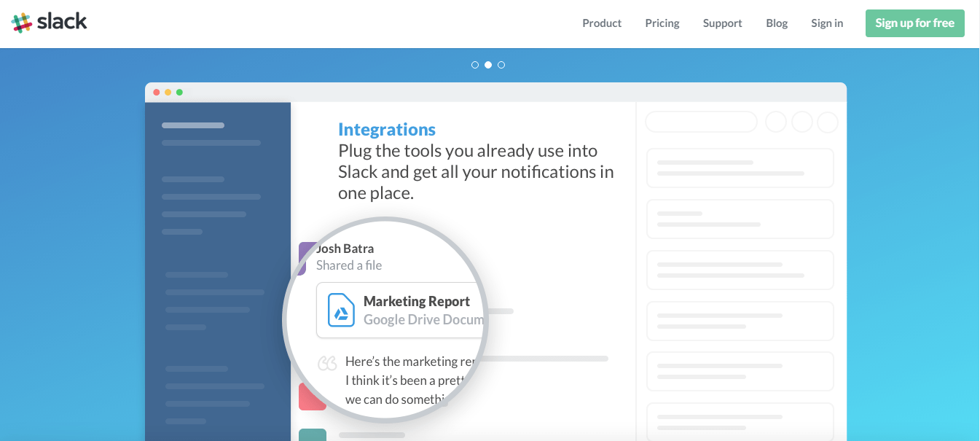The height and width of the screenshot is (441, 980).
Task: Select the last carousel indicator dot
Action: click(x=501, y=65)
